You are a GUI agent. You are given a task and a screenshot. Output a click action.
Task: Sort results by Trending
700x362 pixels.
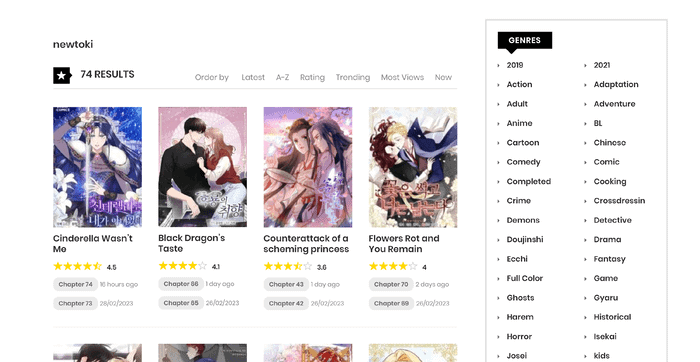(x=353, y=77)
